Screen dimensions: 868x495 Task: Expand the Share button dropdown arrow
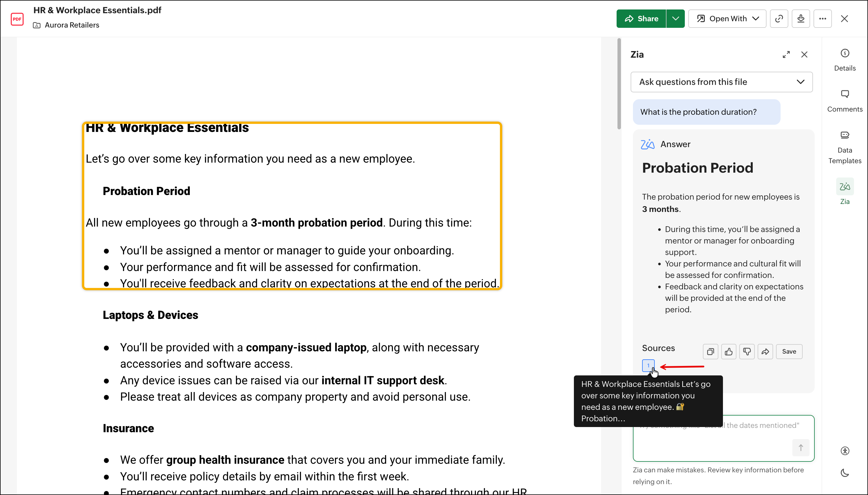[675, 19]
